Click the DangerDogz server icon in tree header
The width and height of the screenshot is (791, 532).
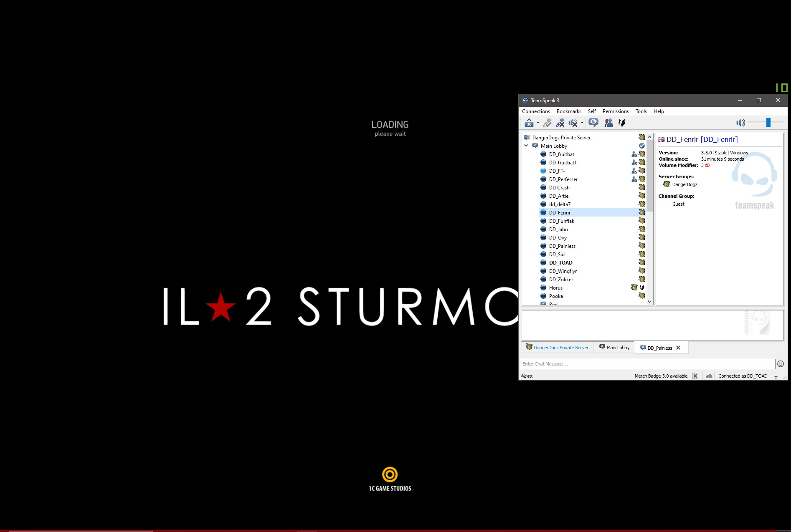527,138
